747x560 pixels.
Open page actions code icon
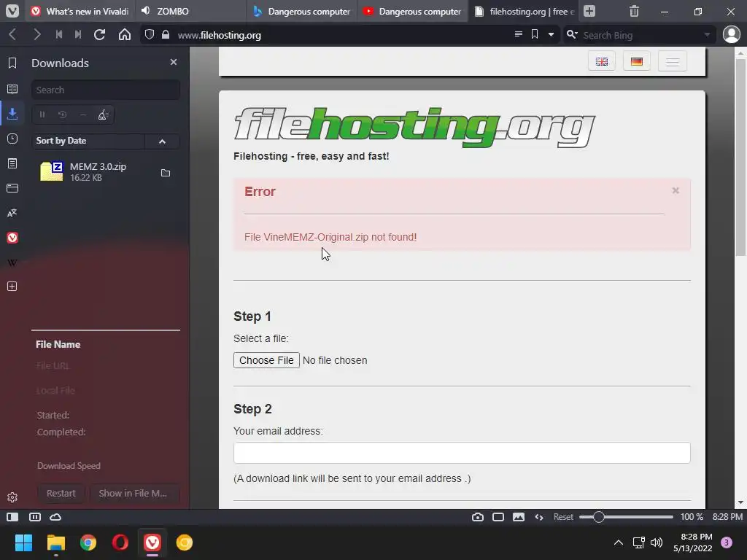pos(539,517)
